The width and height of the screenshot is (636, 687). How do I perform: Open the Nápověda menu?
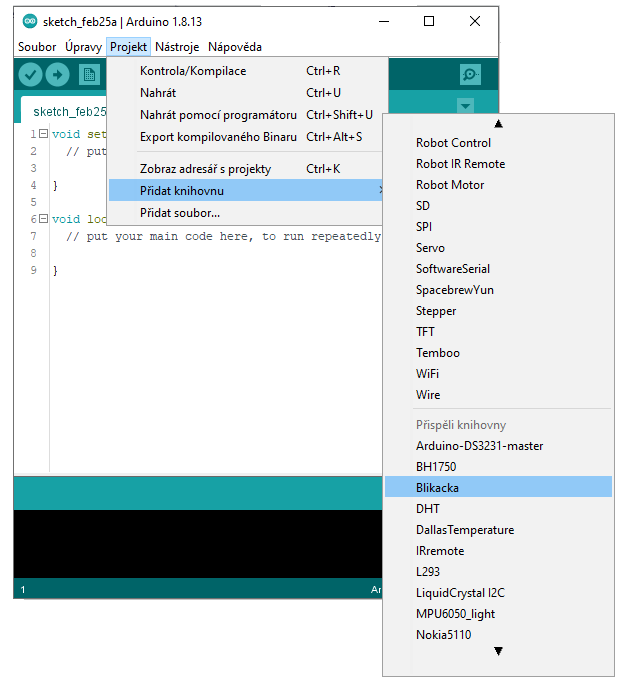click(235, 47)
